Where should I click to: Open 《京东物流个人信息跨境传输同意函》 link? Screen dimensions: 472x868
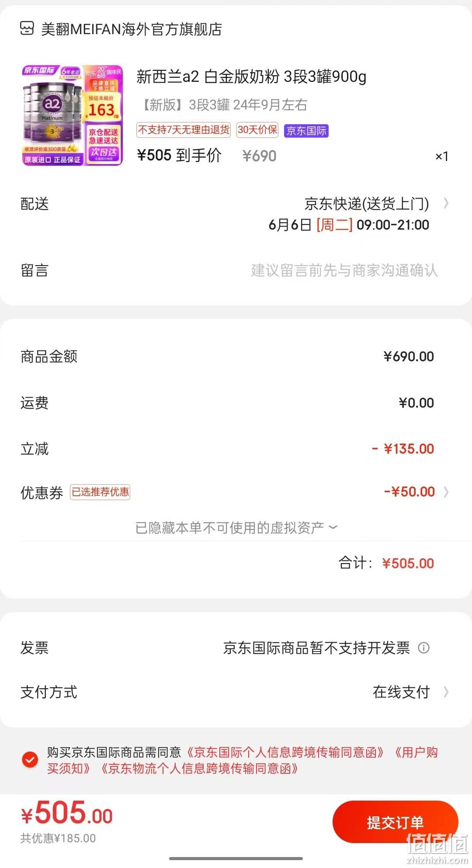click(x=199, y=769)
